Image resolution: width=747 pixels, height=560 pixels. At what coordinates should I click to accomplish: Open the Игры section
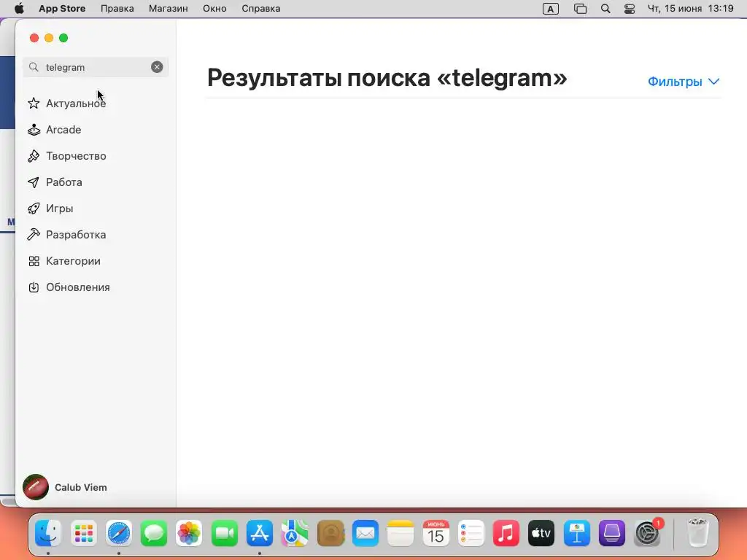(59, 208)
